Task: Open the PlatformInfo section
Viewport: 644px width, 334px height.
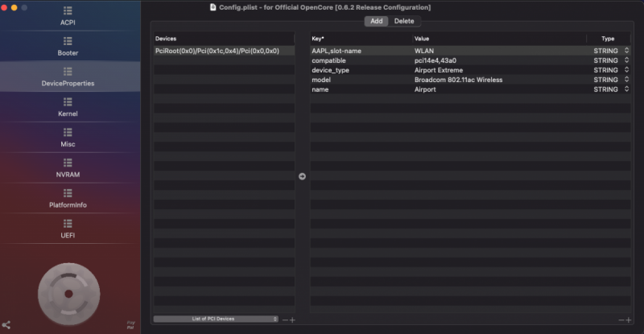Action: pyautogui.click(x=68, y=199)
